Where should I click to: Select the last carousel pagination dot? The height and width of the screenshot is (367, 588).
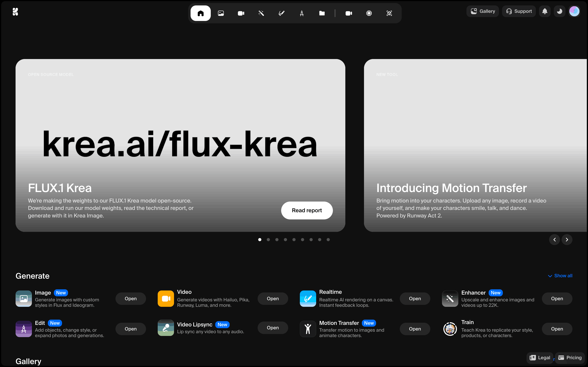point(328,240)
